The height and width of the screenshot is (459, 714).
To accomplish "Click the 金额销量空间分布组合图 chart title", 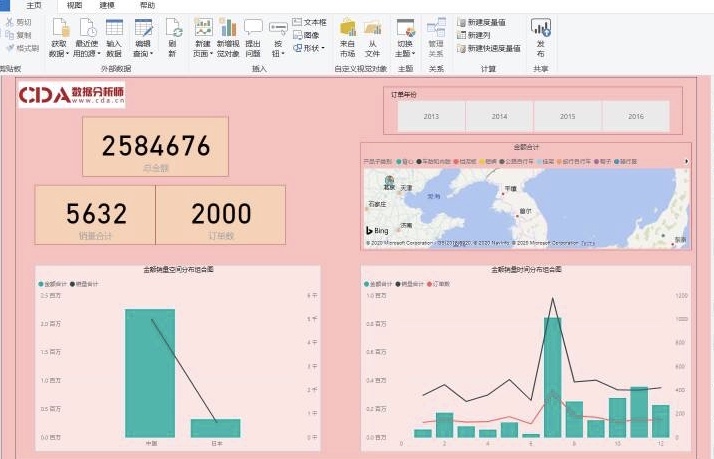I will 178,270.
